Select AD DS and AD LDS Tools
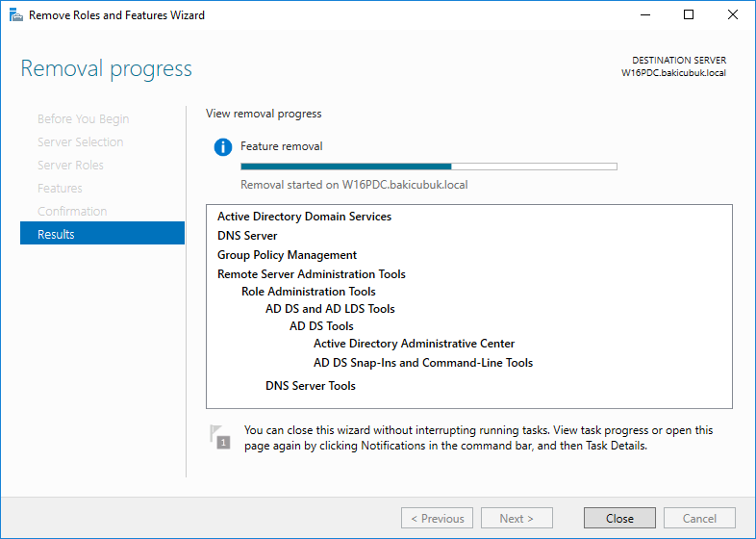This screenshot has height=539, width=756. pos(330,309)
